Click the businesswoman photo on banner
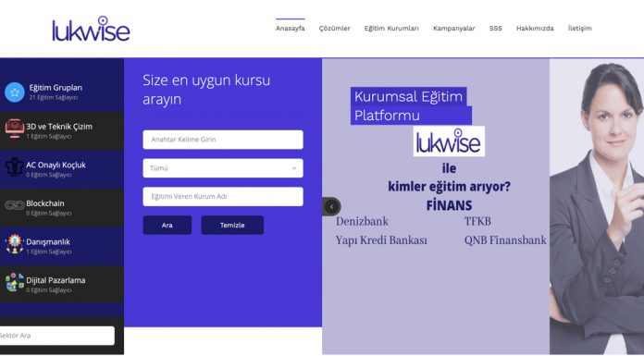The image size is (644, 356). 597,207
